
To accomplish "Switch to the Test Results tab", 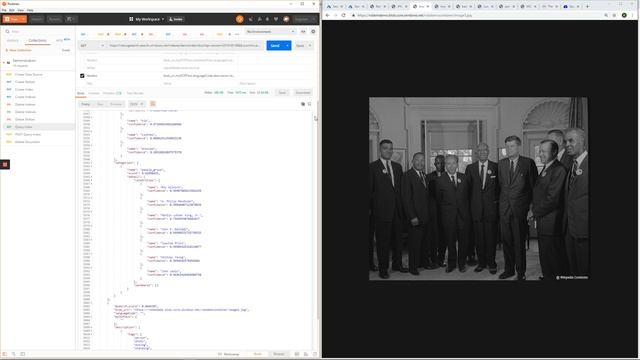I will click(135, 93).
